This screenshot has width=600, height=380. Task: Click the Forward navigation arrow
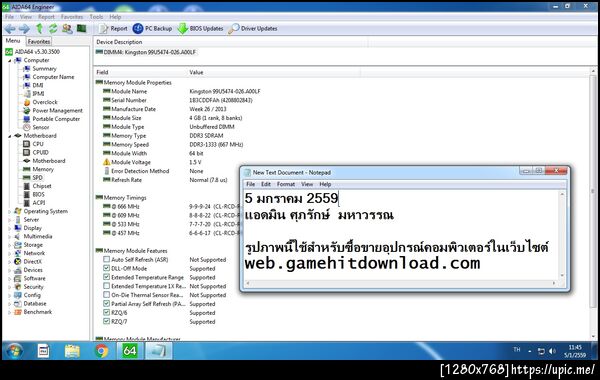coord(24,29)
